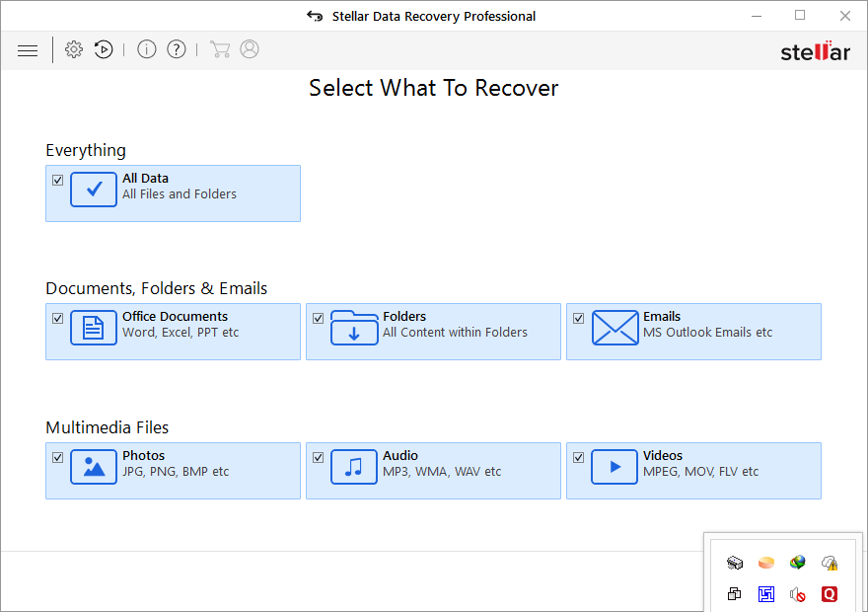Click the resume recovery icon
This screenshot has height=612, width=868.
point(104,49)
